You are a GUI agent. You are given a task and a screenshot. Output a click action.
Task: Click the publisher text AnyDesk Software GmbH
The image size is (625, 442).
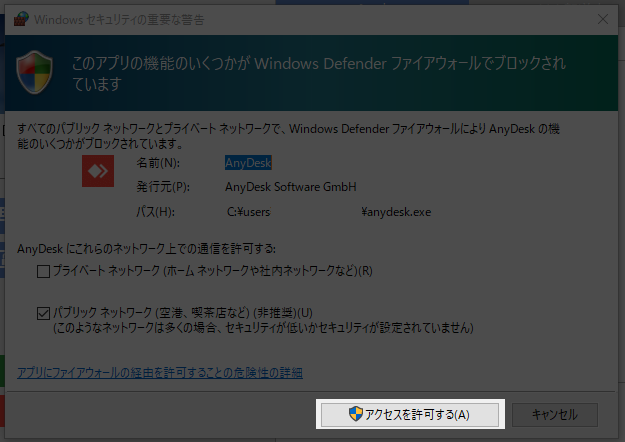pyautogui.click(x=291, y=187)
